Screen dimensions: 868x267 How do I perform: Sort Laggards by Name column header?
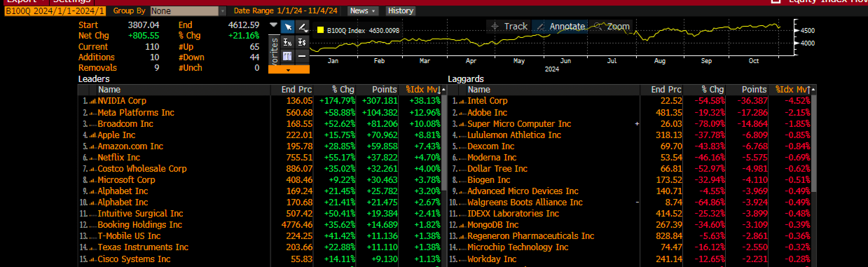tap(553, 90)
